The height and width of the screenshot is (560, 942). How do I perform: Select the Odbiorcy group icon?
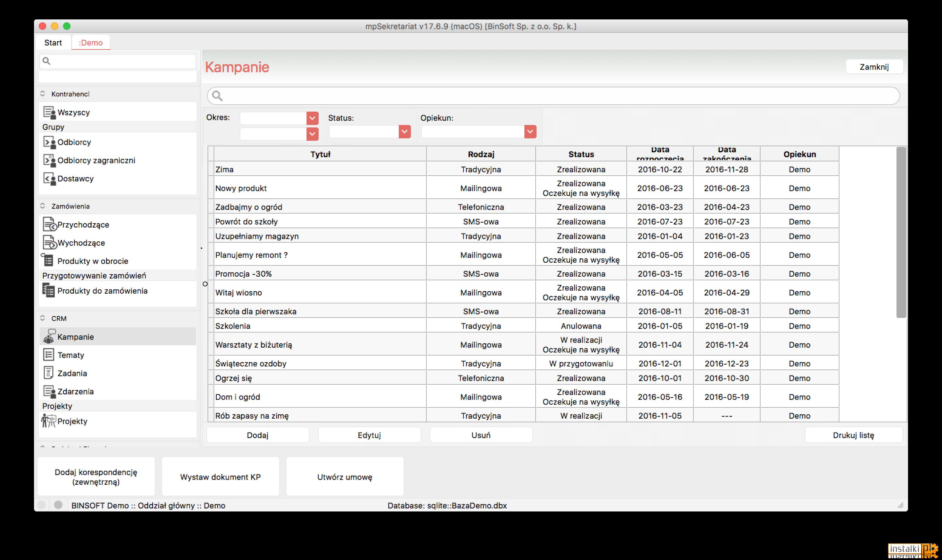(49, 142)
